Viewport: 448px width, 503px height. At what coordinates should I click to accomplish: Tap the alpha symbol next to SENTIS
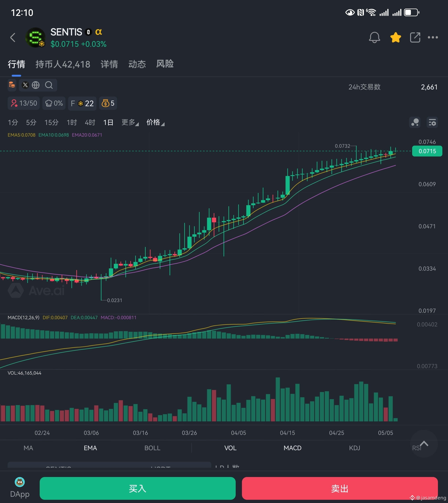point(99,32)
